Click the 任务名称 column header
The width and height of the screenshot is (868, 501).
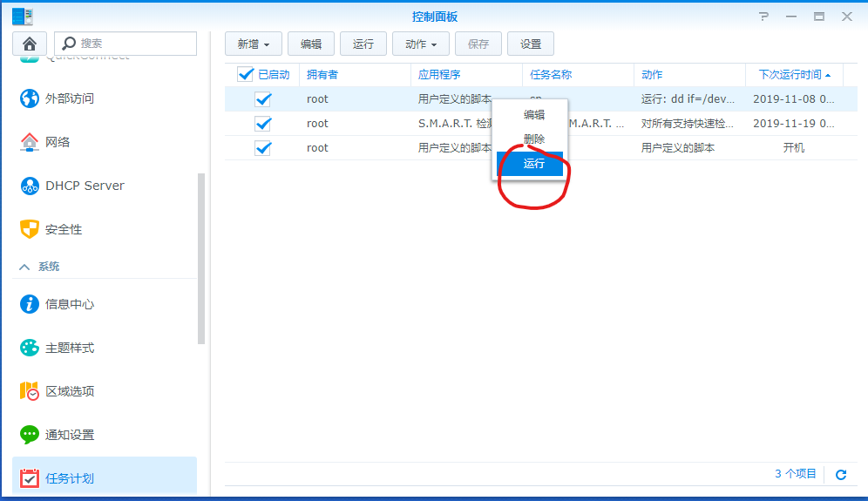[x=578, y=75]
